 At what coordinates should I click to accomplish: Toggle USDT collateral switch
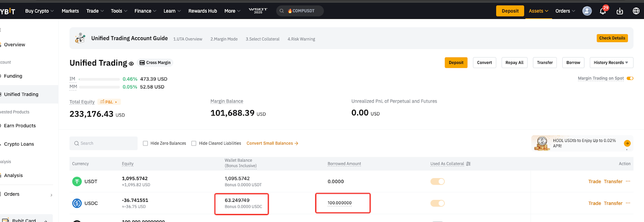[x=438, y=181]
